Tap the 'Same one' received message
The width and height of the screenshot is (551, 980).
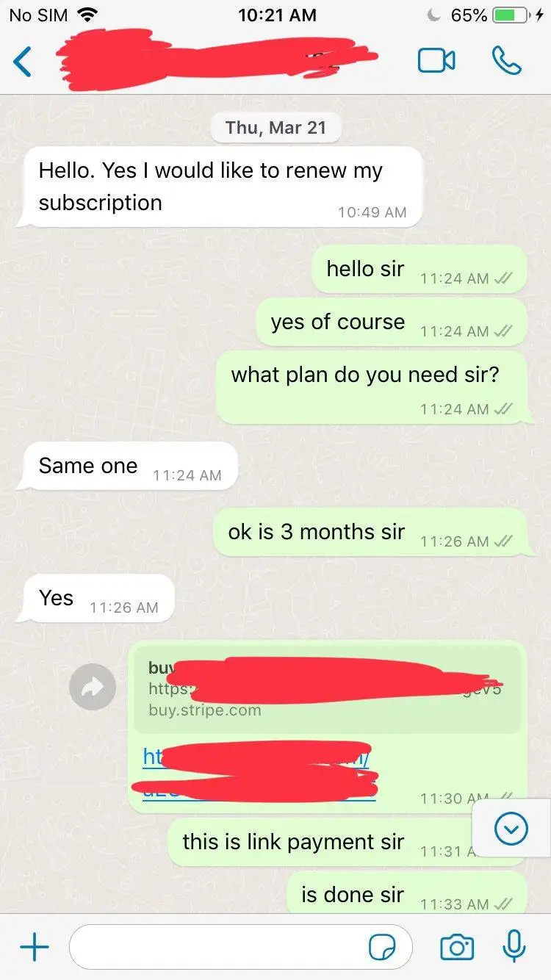(x=128, y=466)
